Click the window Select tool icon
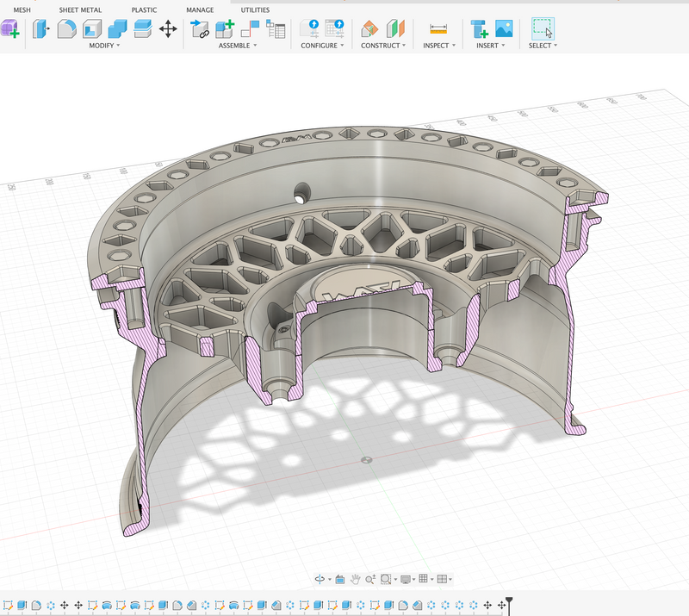This screenshot has height=616, width=689. tap(543, 29)
